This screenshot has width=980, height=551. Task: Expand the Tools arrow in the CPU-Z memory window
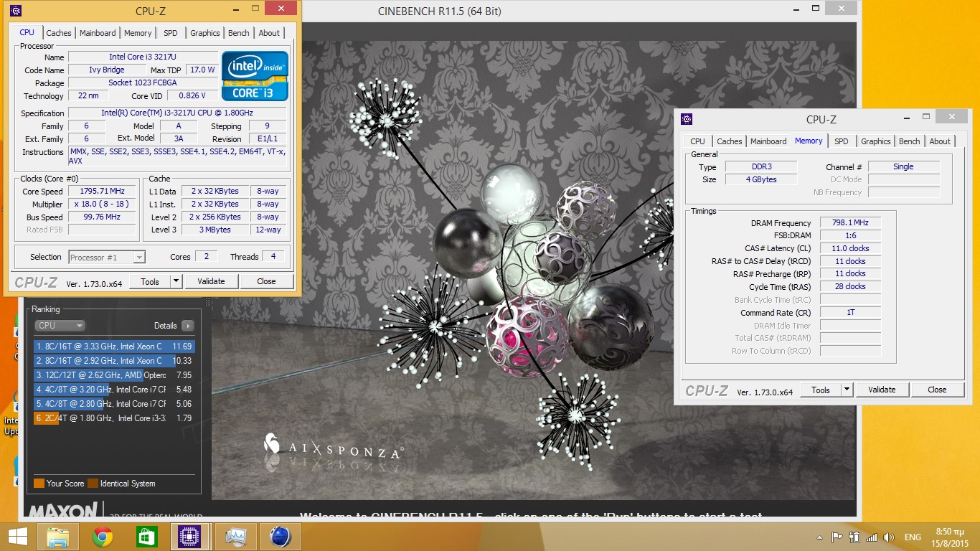click(x=847, y=390)
